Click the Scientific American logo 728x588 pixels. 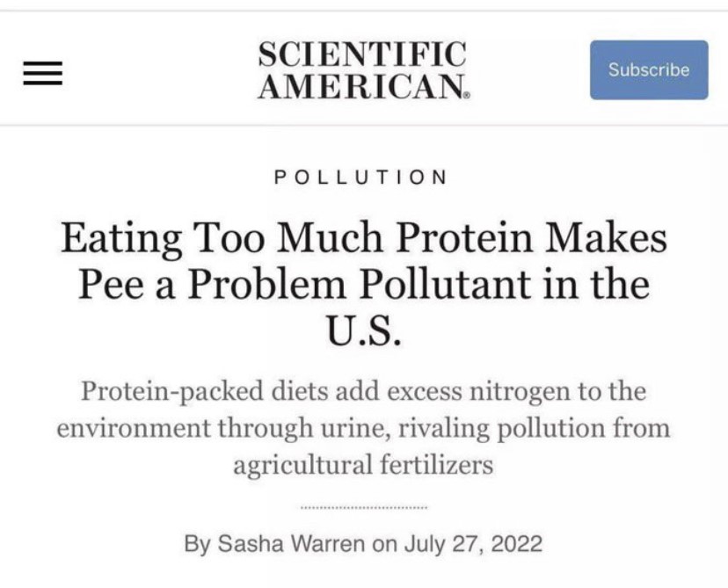(361, 70)
